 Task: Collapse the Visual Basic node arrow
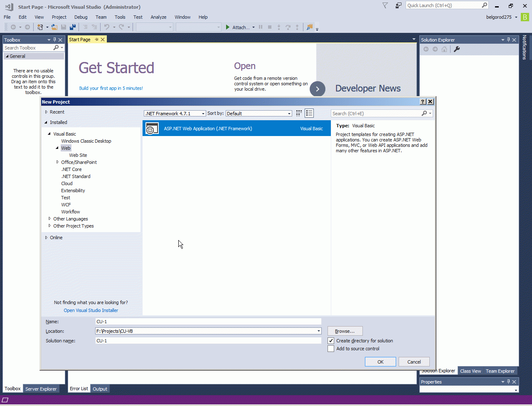pyautogui.click(x=49, y=134)
